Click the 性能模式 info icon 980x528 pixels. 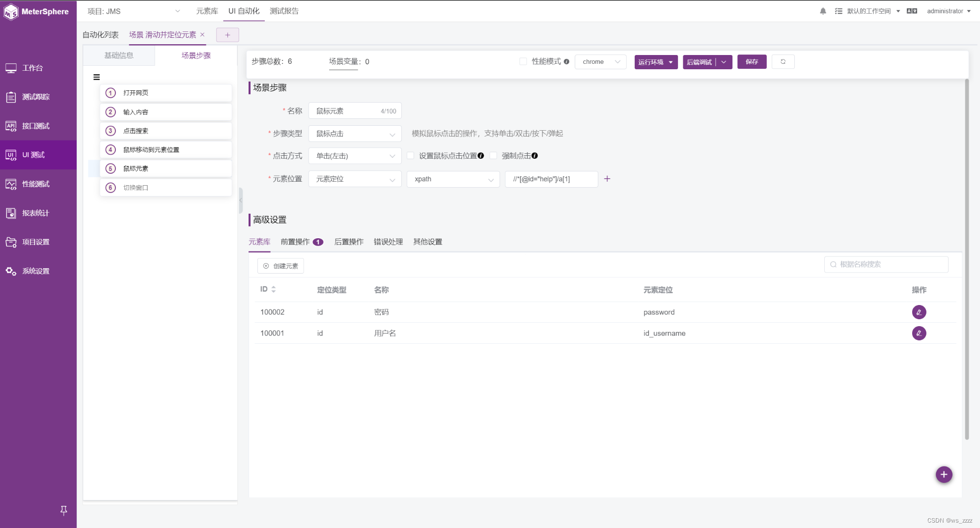[x=566, y=62]
